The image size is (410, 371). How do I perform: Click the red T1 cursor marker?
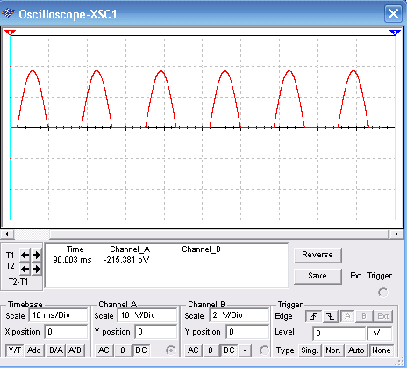10,32
